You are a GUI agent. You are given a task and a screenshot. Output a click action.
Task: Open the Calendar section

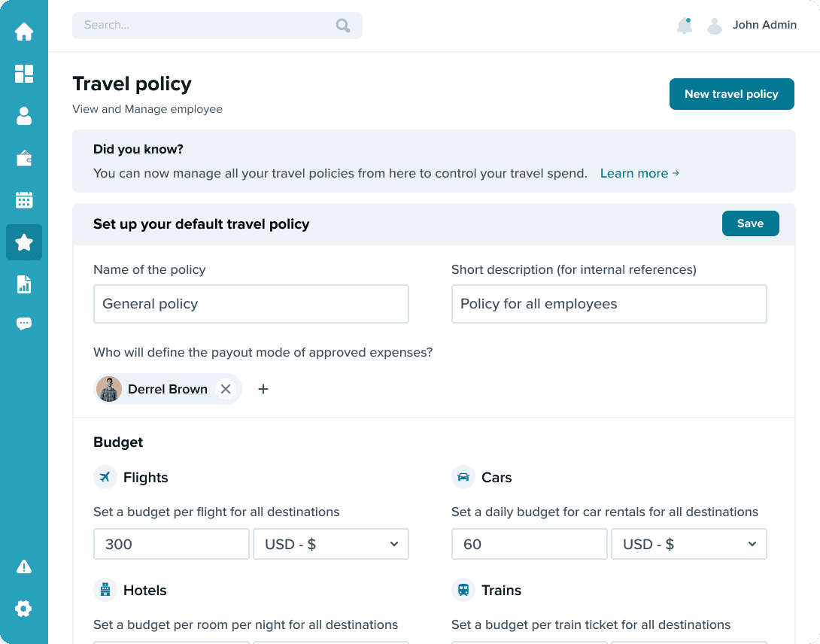point(24,200)
